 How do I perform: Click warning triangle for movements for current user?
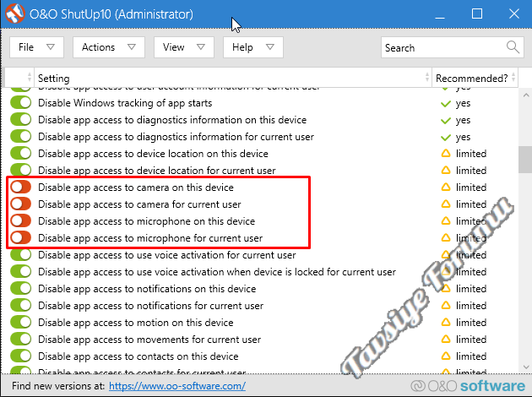pos(446,340)
